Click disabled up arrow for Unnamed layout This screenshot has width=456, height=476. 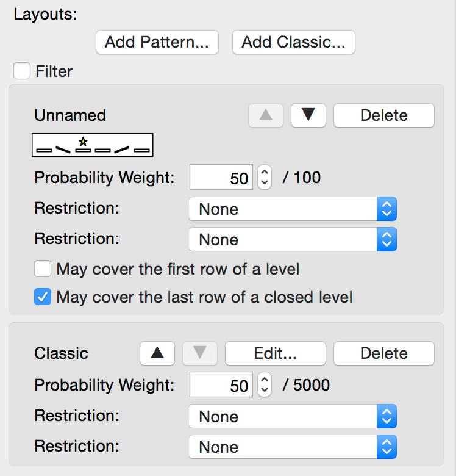coord(266,115)
